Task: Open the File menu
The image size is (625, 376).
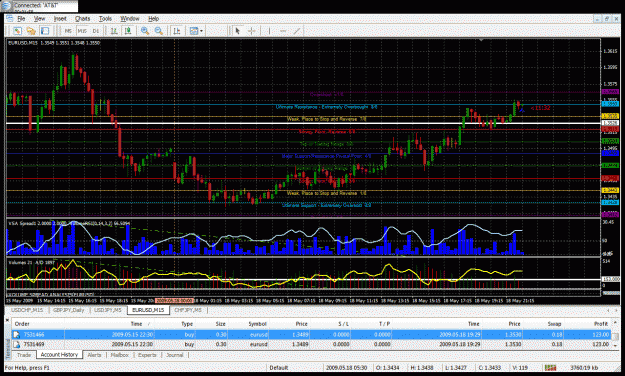Action: (x=21, y=18)
